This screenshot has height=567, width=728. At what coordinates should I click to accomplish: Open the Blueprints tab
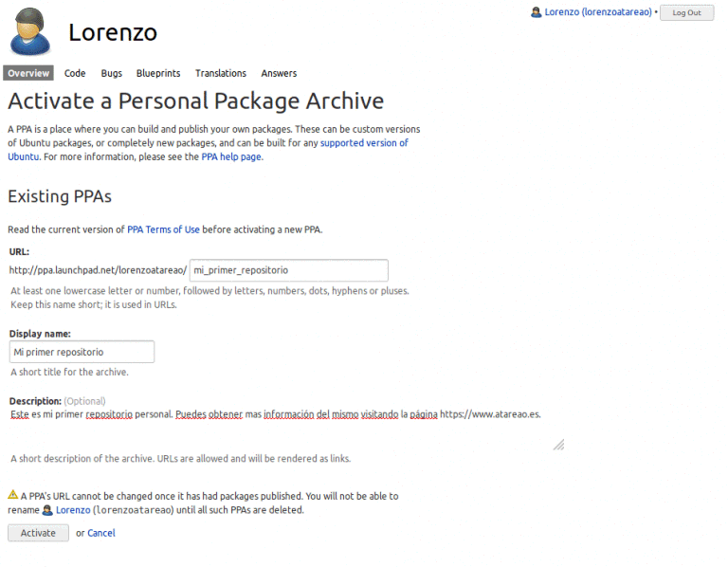point(158,73)
